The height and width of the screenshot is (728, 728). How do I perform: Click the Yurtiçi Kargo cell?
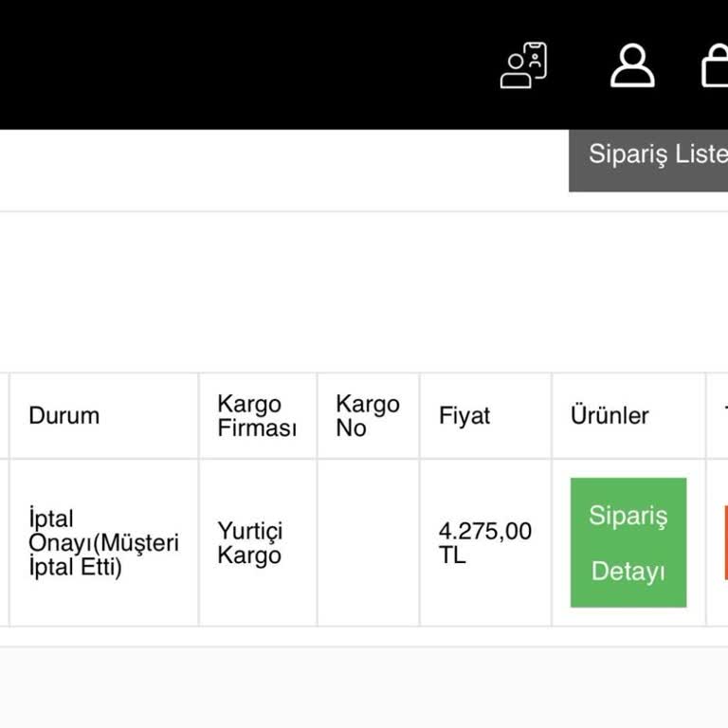click(250, 543)
